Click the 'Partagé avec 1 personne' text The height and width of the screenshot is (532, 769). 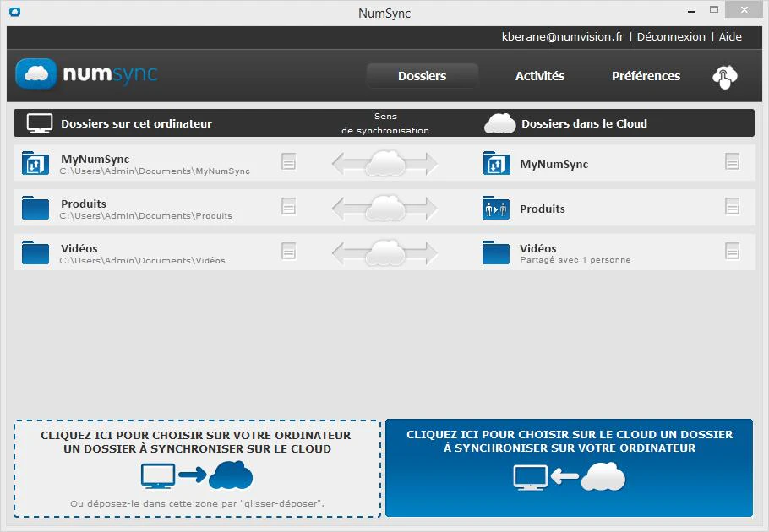tap(575, 259)
